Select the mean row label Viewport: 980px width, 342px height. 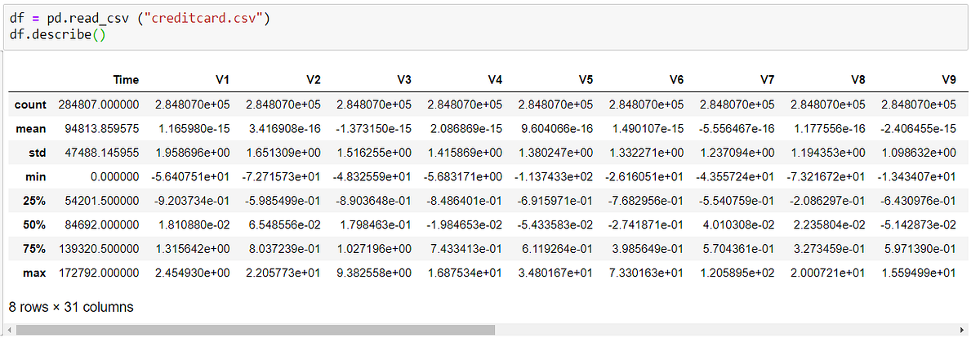(x=30, y=129)
